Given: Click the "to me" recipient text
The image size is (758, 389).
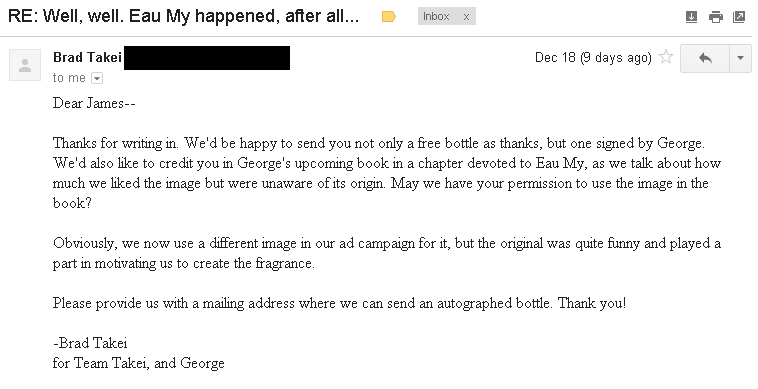Looking at the screenshot, I should (x=69, y=78).
